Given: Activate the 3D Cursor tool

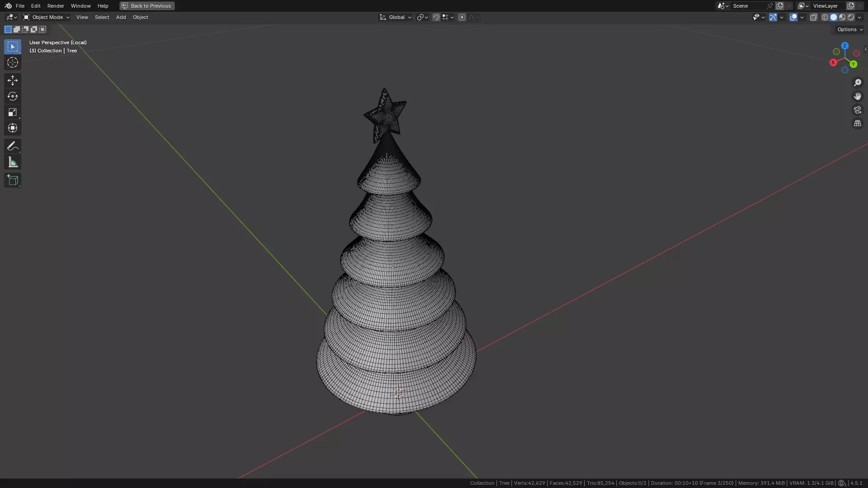Looking at the screenshot, I should coord(13,62).
